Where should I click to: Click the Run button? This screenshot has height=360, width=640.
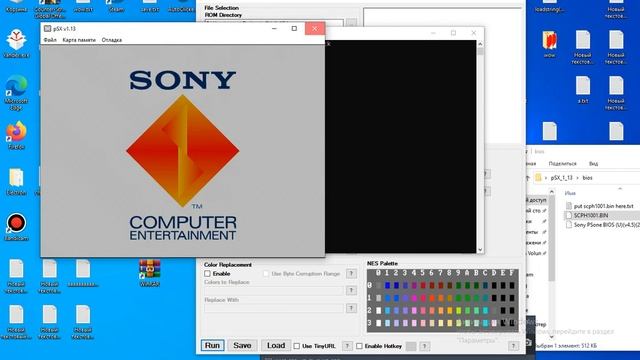click(212, 345)
